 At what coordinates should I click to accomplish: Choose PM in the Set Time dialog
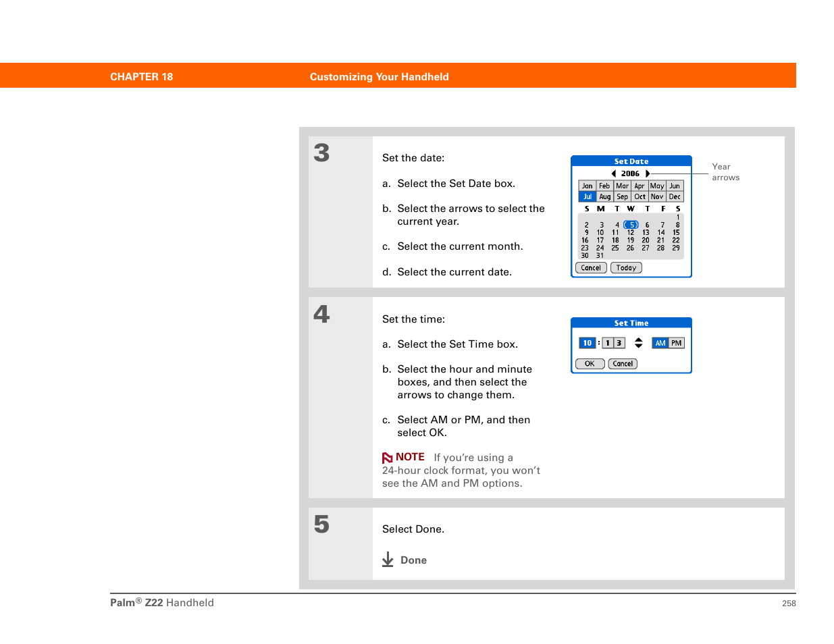[677, 343]
